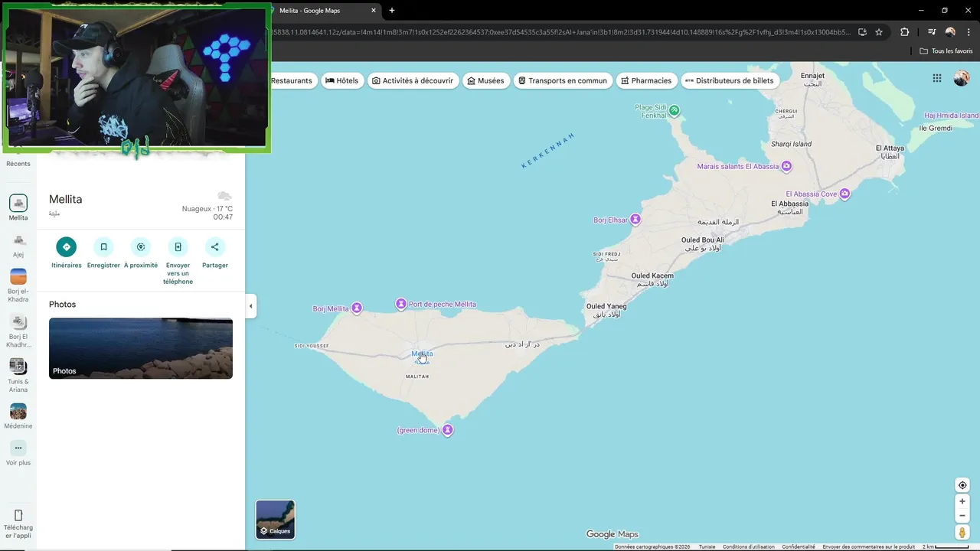Screen dimensions: 980x551
Task: Filter by Distributeurs de billets chip
Action: [x=730, y=80]
